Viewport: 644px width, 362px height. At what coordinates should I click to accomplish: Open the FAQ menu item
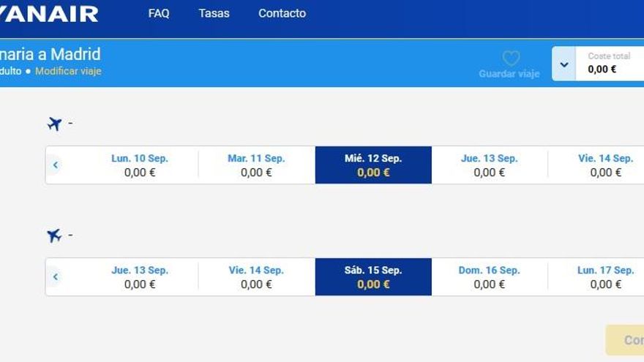[x=159, y=13]
